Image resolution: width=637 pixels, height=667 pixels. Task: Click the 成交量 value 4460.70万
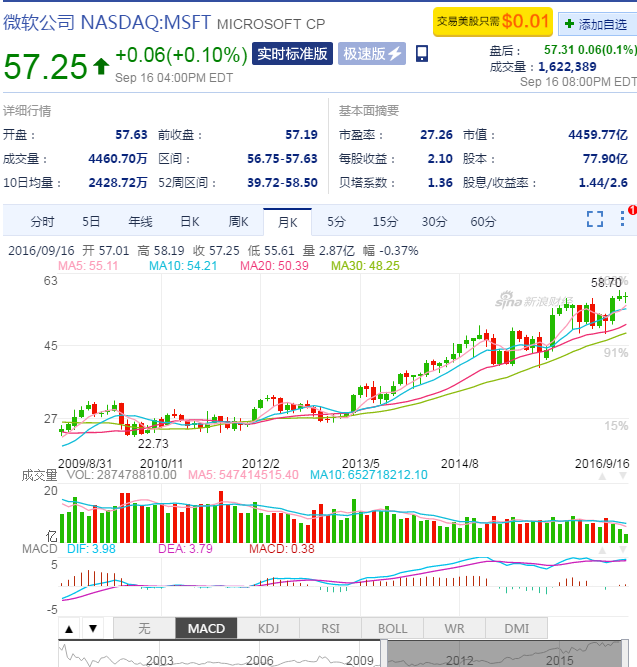[118, 159]
